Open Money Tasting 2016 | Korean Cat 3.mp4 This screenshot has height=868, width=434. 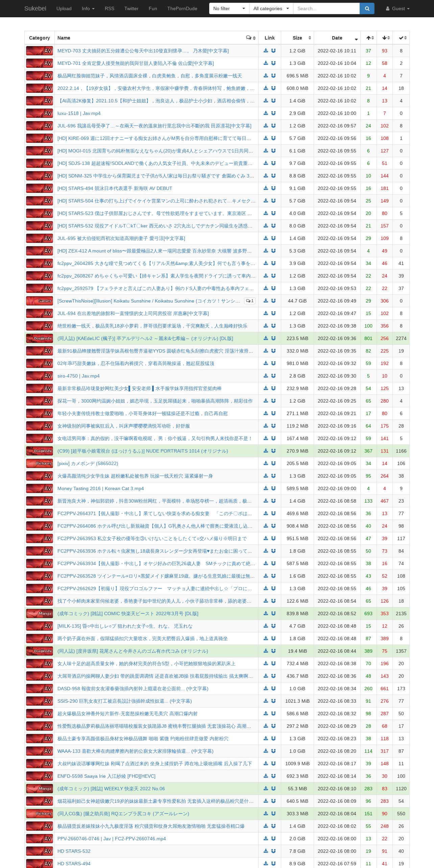[101, 488]
